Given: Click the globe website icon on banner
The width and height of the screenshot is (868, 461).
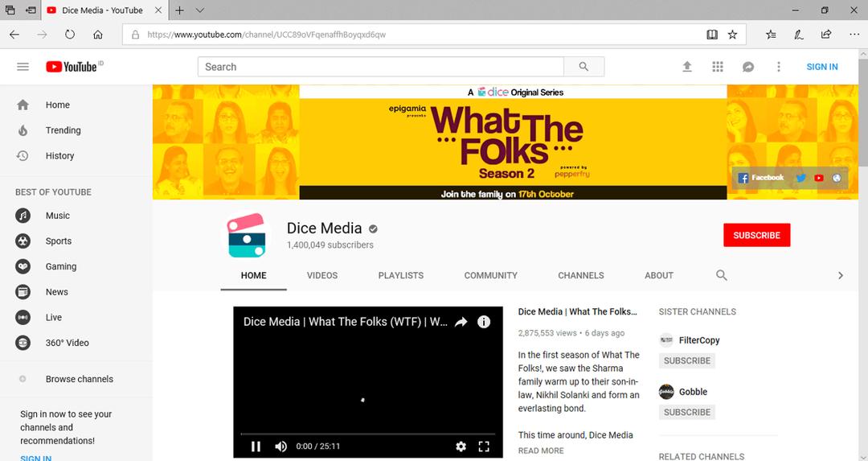Looking at the screenshot, I should pyautogui.click(x=837, y=178).
